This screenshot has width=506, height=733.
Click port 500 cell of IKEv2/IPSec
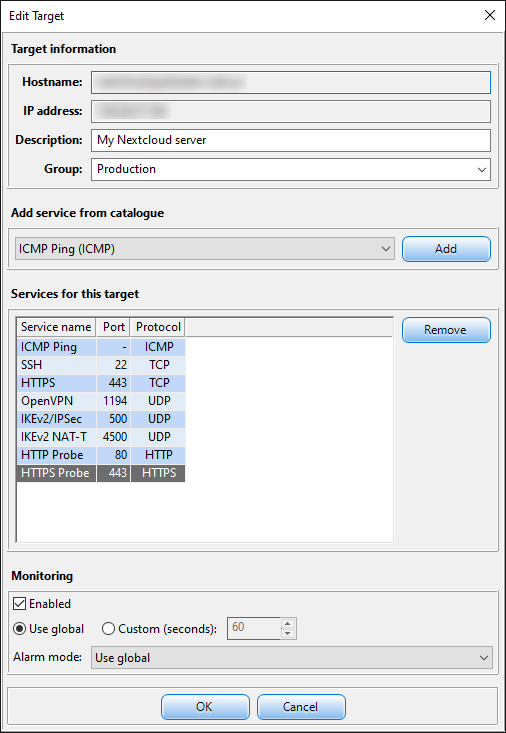pyautogui.click(x=114, y=419)
